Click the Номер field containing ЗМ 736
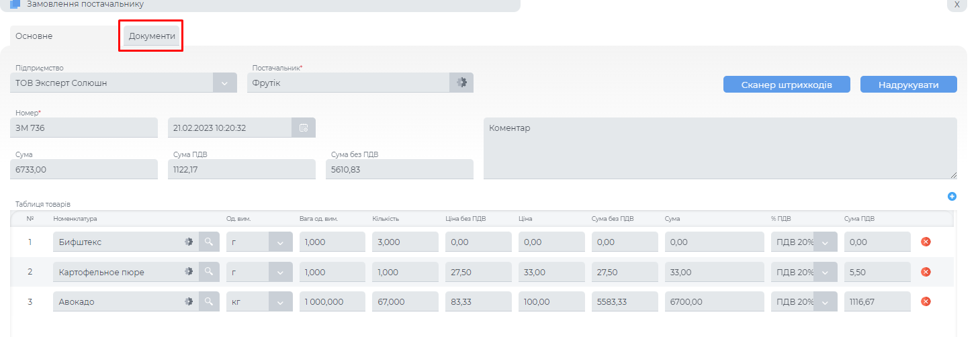The width and height of the screenshot is (980, 337). tap(84, 128)
